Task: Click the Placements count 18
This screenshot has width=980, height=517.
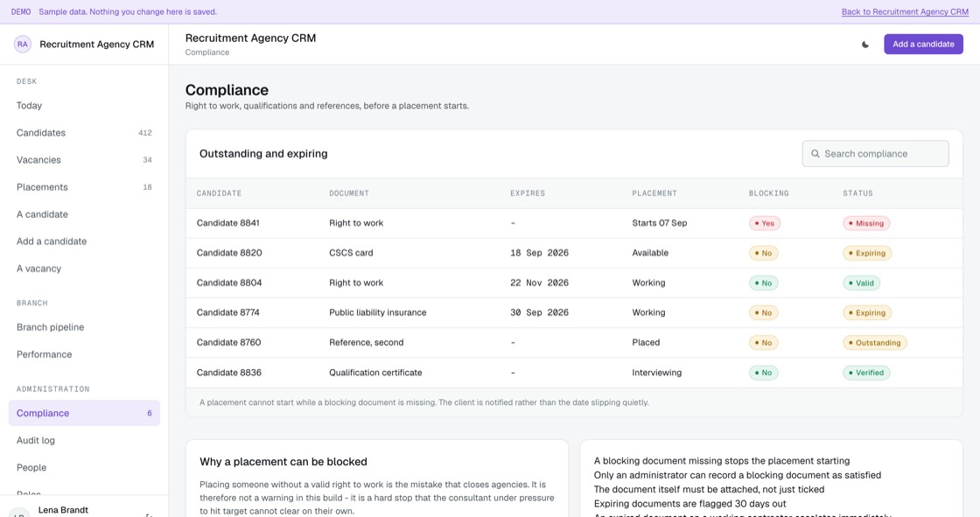Action: click(148, 187)
